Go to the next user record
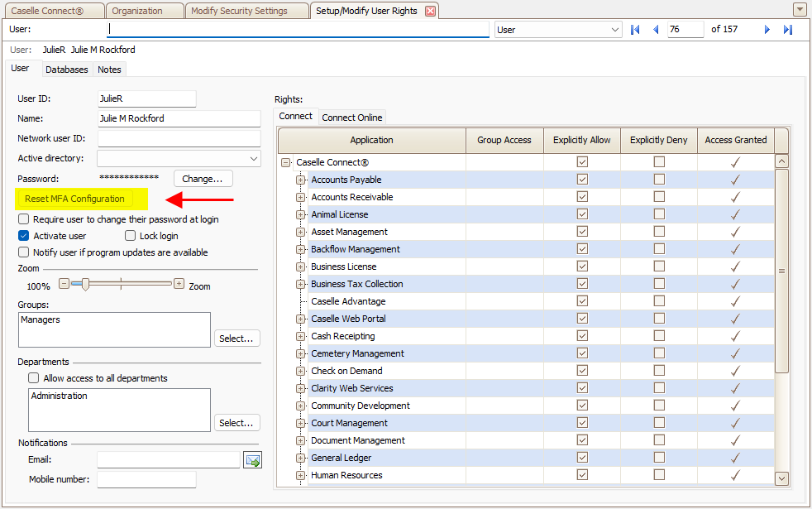 click(x=767, y=30)
